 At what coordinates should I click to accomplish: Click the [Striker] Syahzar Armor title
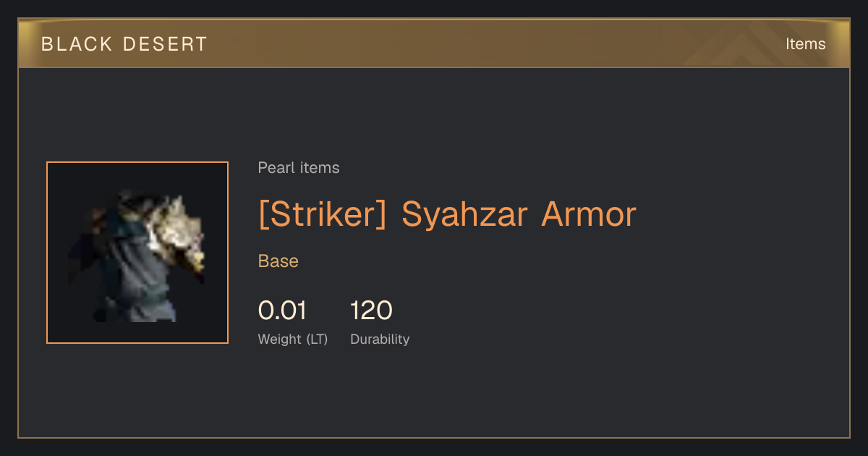tap(447, 214)
